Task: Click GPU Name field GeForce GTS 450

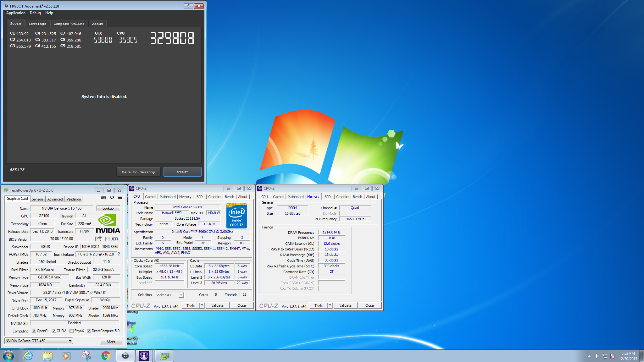Action: click(x=62, y=208)
